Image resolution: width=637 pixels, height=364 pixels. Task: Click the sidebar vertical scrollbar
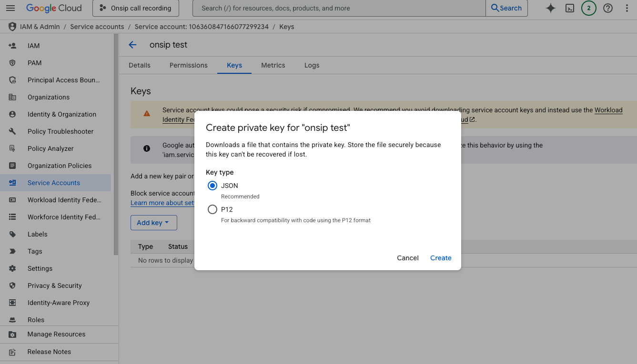(116, 145)
